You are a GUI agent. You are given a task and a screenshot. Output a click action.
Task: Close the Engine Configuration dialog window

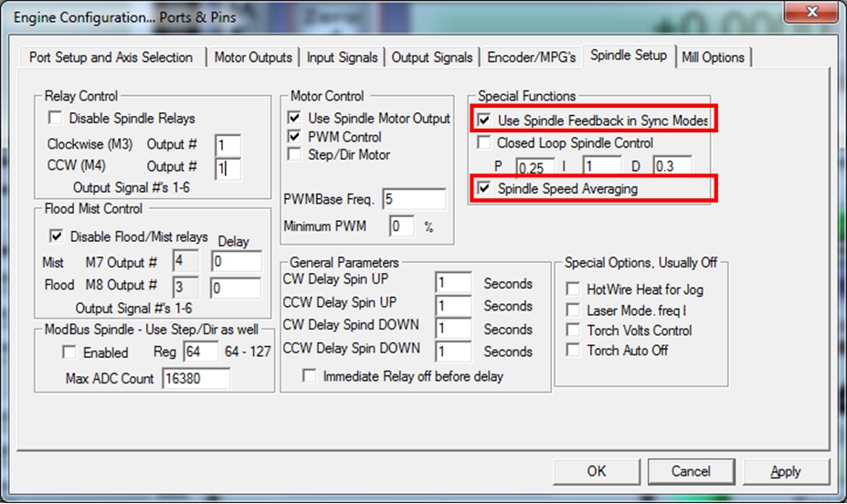click(x=811, y=12)
